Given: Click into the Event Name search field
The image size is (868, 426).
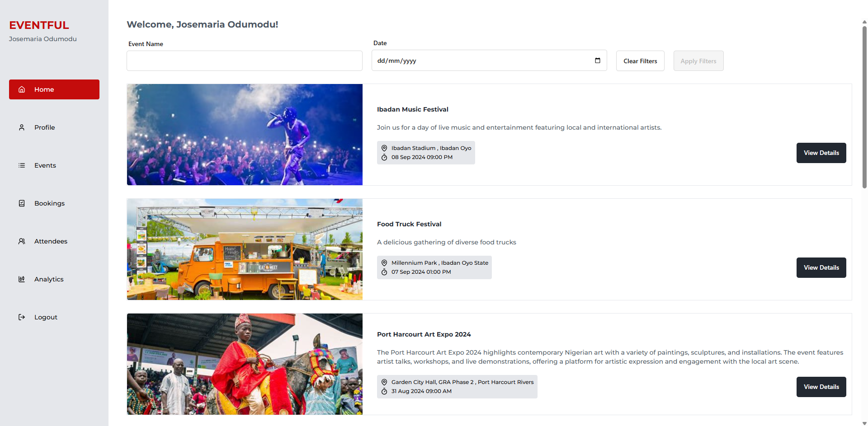Looking at the screenshot, I should pos(244,61).
